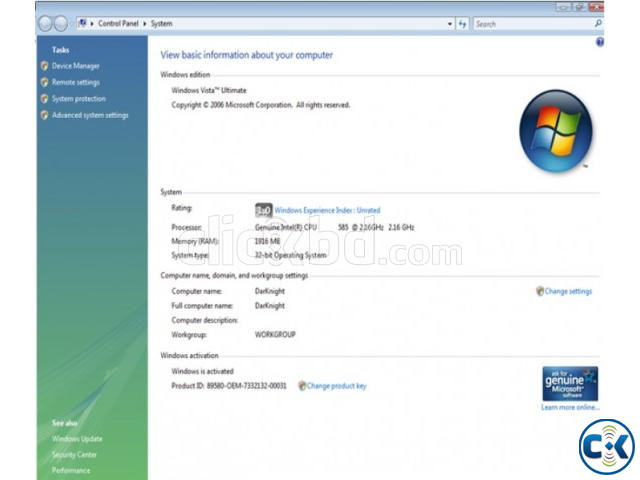Click the 'View basic information about your computer' heading
Screen dimensions: 640x480
pyautogui.click(x=247, y=55)
